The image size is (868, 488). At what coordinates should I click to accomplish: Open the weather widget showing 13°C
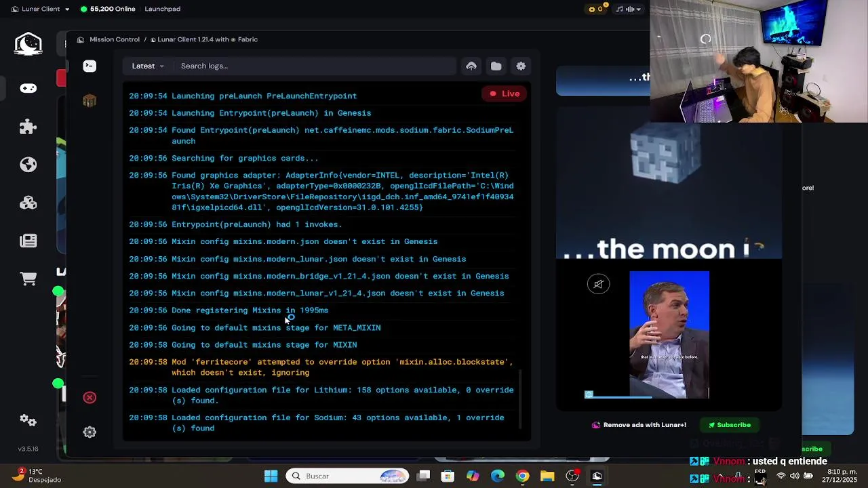[39, 476]
